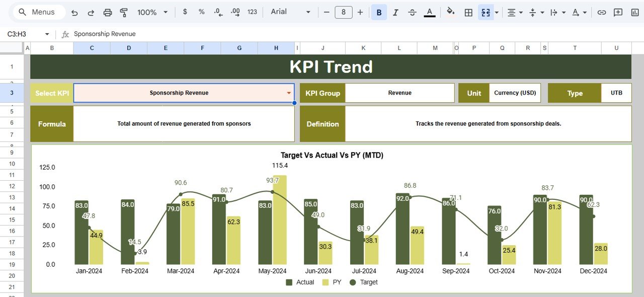The height and width of the screenshot is (297, 644).
Task: Click the strikethrough formatting icon
Action: pyautogui.click(x=412, y=12)
